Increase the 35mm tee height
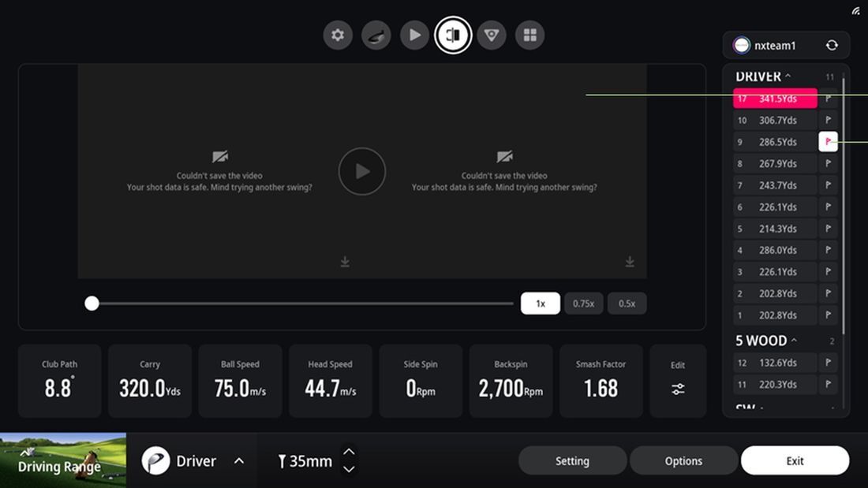 click(x=349, y=452)
